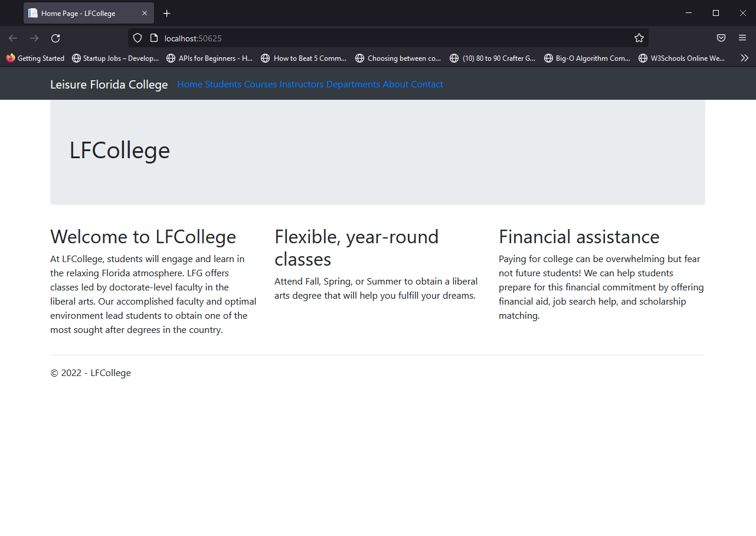The height and width of the screenshot is (536, 756).
Task: Open the Students page
Action: (223, 84)
